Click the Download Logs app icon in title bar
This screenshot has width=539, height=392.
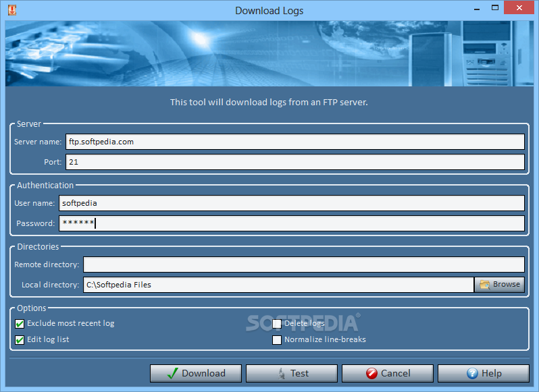point(12,10)
